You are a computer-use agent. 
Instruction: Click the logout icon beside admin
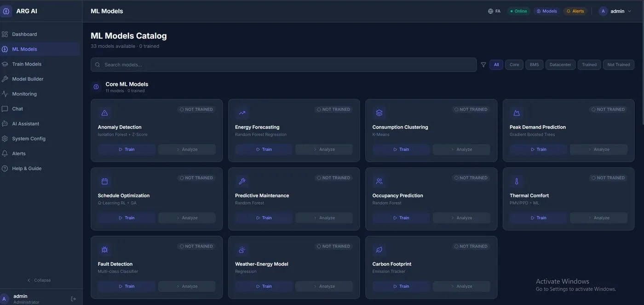coord(73,299)
